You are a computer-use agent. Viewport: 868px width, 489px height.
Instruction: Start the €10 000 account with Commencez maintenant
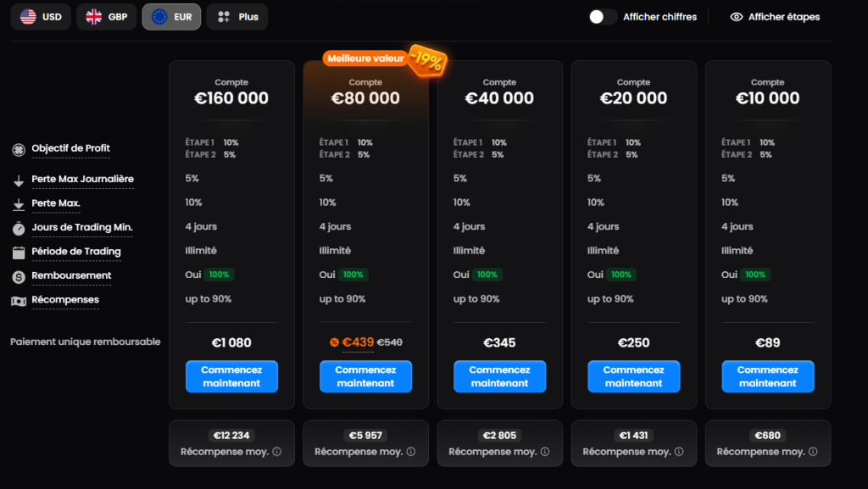tap(768, 376)
